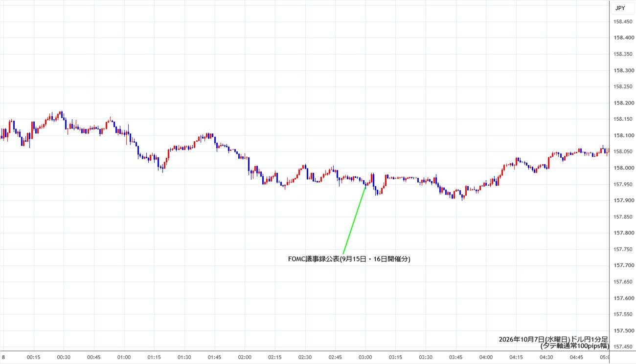Image resolution: width=636 pixels, height=364 pixels.
Task: Click the 03:45 time axis label
Action: click(x=456, y=357)
